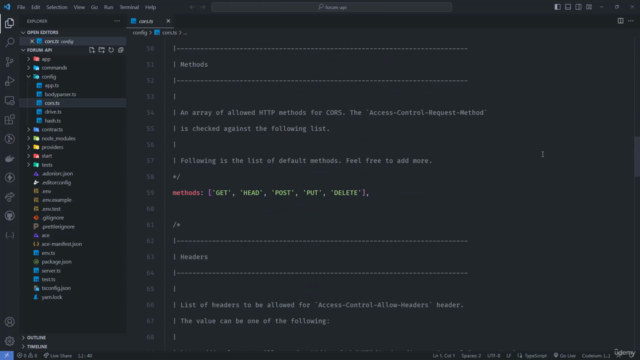Open the Selection menu

(x=57, y=7)
